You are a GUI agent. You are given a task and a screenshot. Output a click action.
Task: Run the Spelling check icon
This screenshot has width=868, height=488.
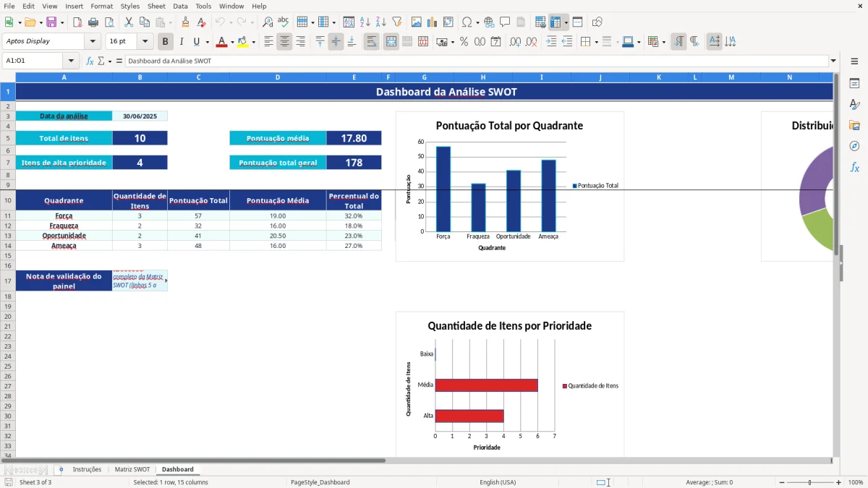[284, 22]
